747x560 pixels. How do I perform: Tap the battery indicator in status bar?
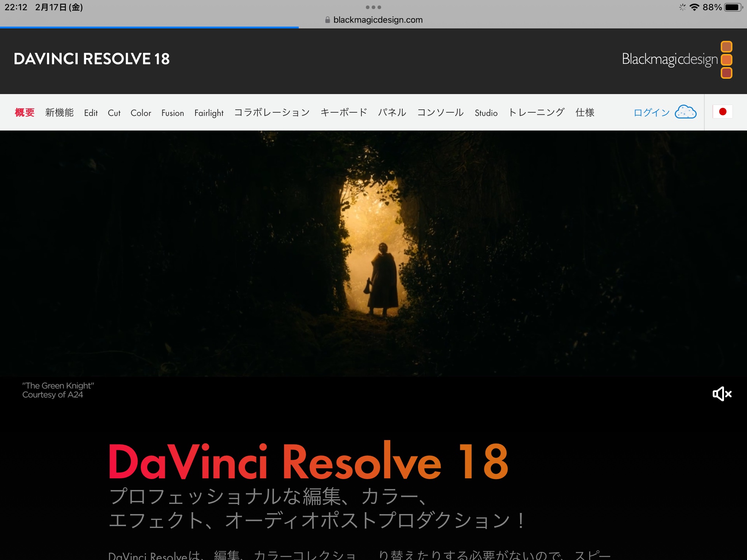[x=733, y=7]
